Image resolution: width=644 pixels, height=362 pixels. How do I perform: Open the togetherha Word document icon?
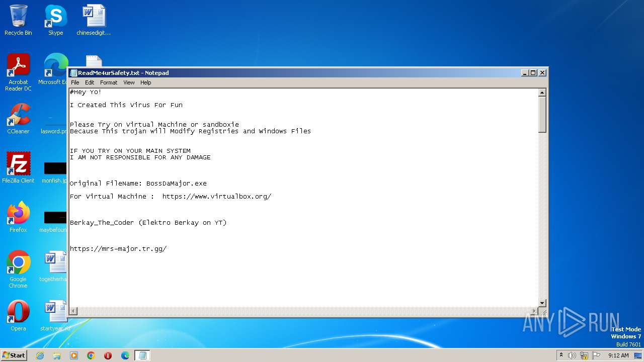[x=54, y=266]
